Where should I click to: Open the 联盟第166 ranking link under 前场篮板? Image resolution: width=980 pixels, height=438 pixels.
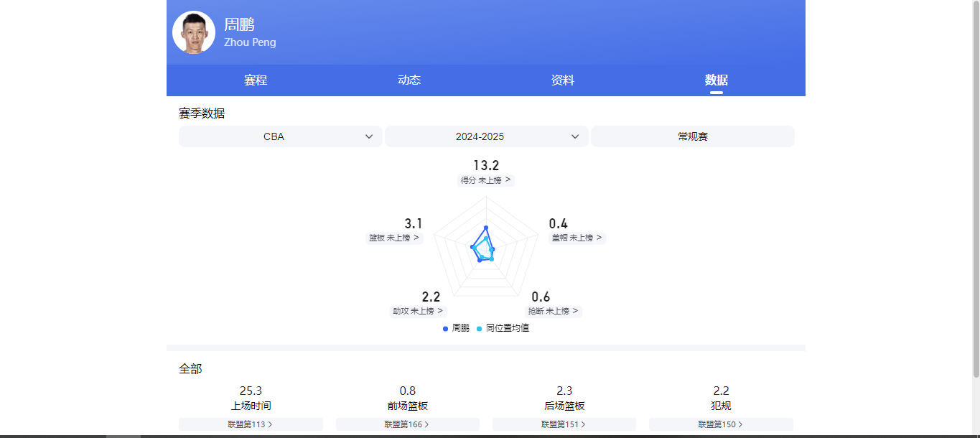[408, 424]
